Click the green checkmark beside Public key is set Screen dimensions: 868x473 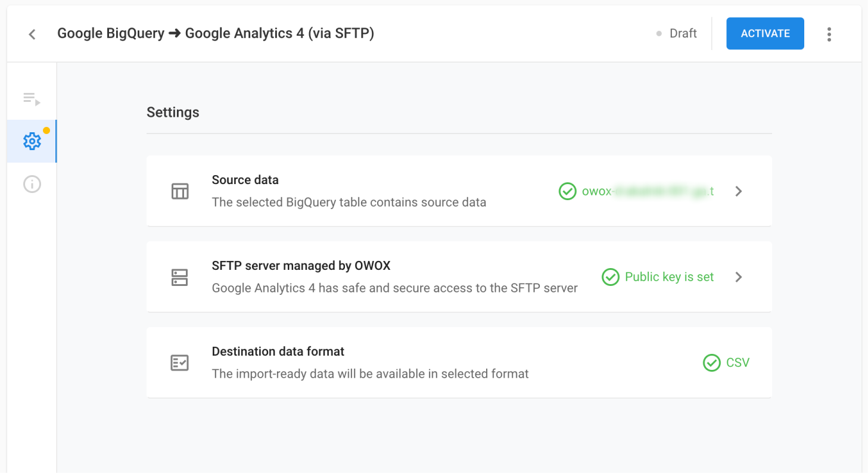pos(610,277)
